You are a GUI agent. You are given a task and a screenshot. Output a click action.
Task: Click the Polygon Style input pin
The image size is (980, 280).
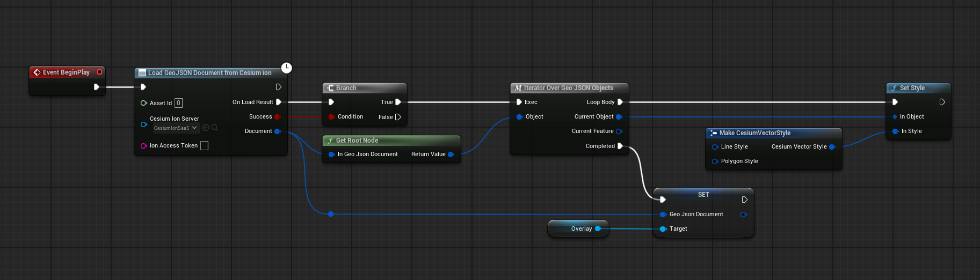715,161
